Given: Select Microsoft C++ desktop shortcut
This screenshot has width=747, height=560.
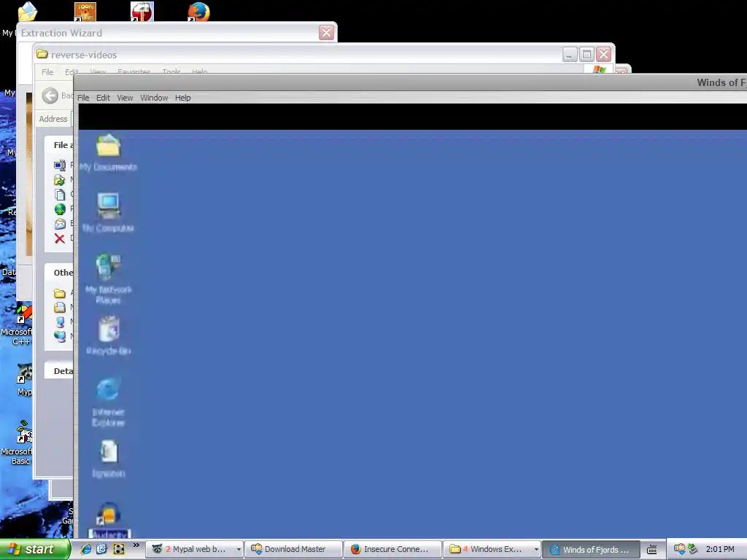Looking at the screenshot, I should pyautogui.click(x=18, y=325).
